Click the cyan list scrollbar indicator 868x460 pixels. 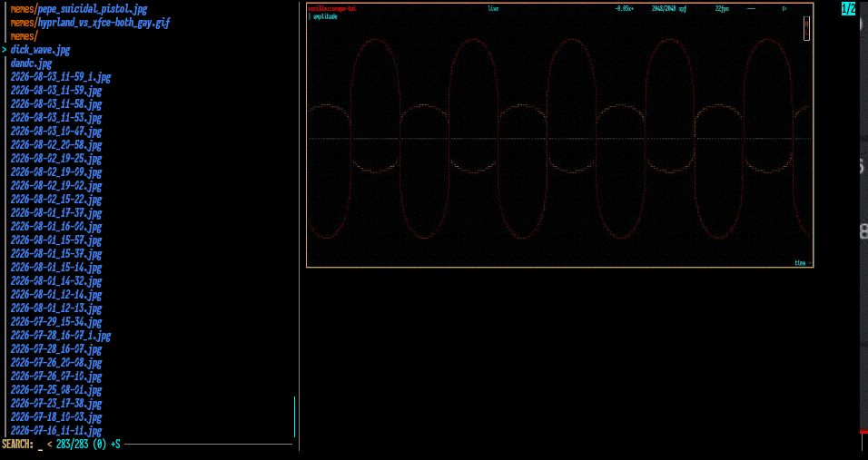[x=294, y=416]
